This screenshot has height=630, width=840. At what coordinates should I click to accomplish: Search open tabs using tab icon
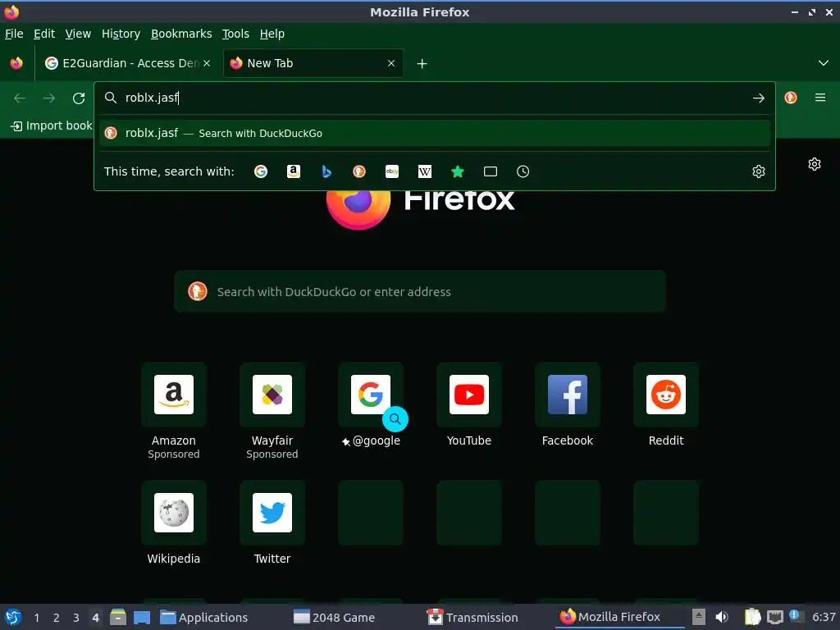[491, 171]
